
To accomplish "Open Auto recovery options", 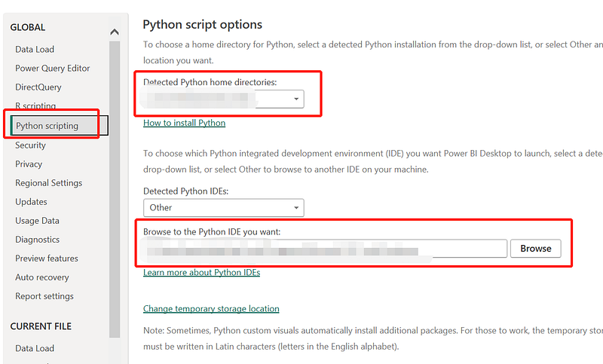I will [x=42, y=277].
